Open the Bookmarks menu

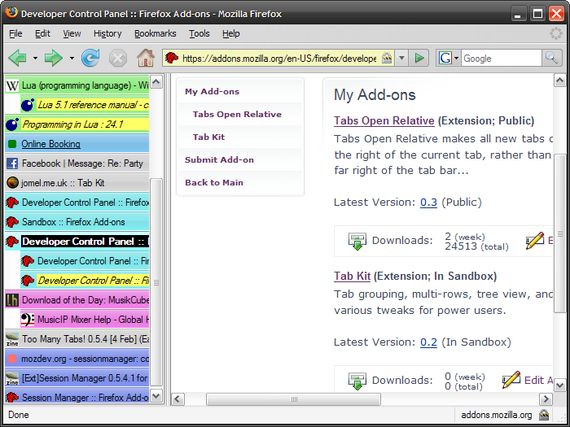pos(155,34)
